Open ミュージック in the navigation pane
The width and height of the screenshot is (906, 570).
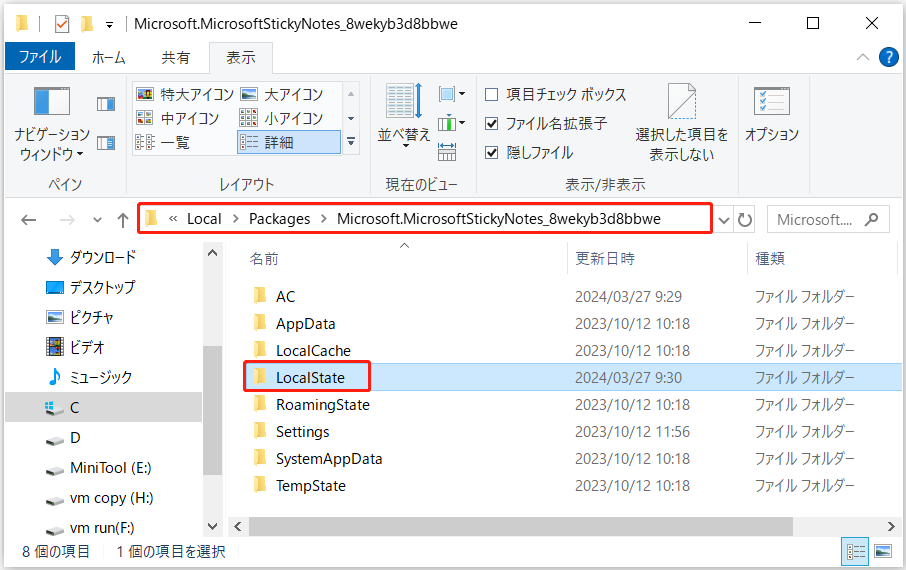(101, 377)
